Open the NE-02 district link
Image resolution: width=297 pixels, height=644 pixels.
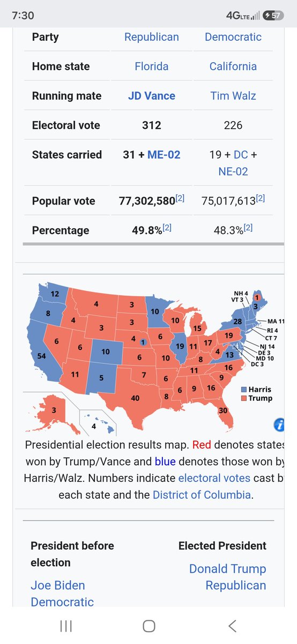(233, 172)
